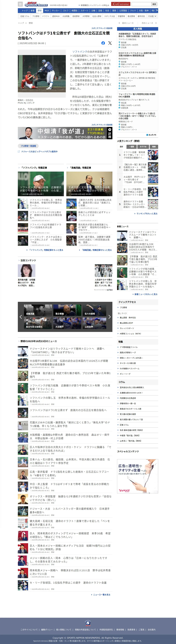Switch ranking to 最新 tab
Screen dimensions: 176x644
pos(121,147)
